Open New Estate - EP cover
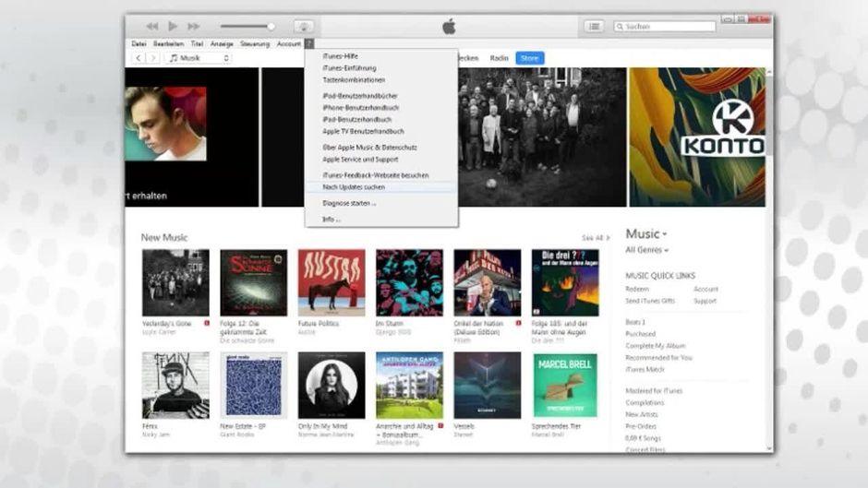The height and width of the screenshot is (488, 868). coord(254,385)
